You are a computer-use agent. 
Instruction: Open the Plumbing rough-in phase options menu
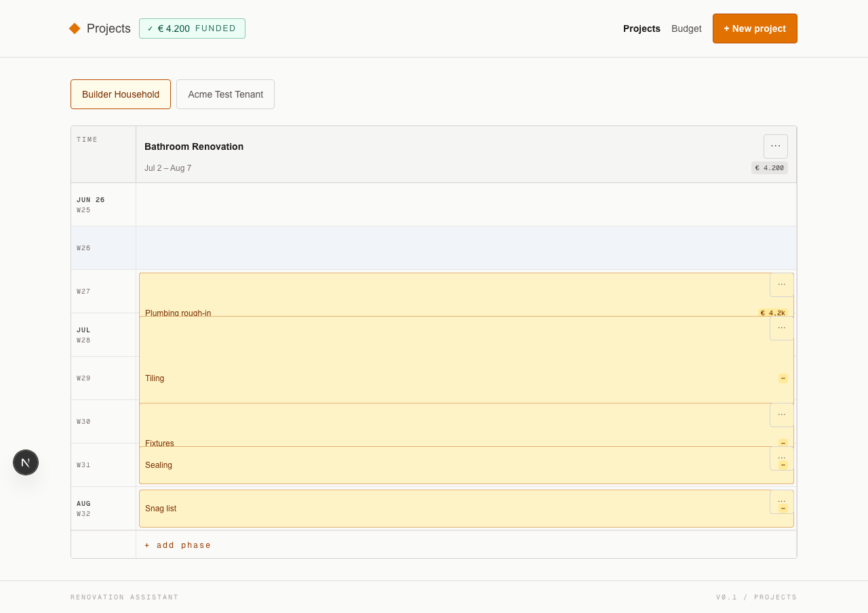click(x=781, y=285)
